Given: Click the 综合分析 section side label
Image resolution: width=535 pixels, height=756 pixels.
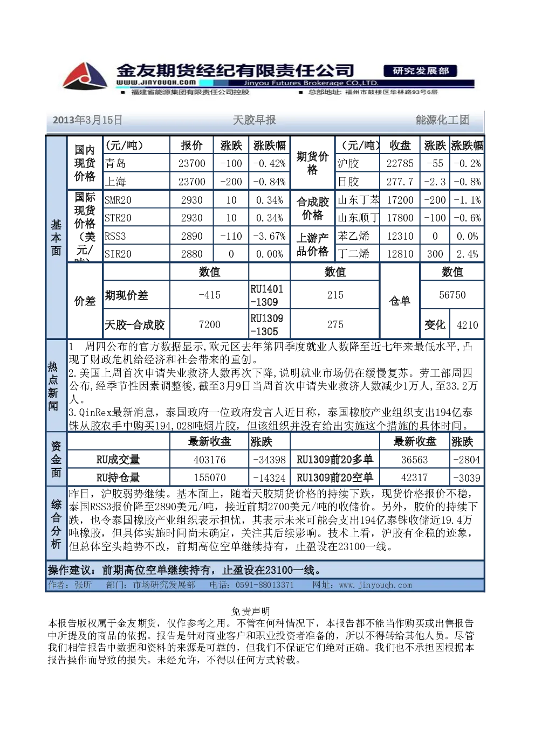Looking at the screenshot, I should (x=56, y=524).
